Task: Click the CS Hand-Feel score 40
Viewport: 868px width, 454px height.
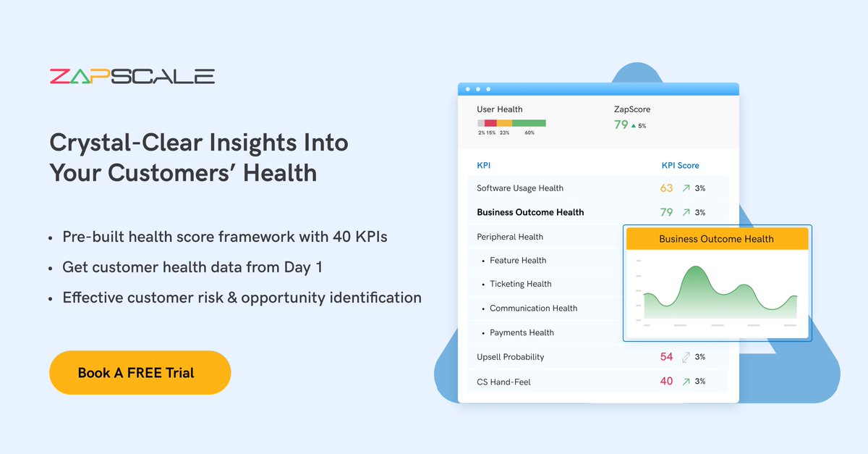Action: pyautogui.click(x=667, y=381)
